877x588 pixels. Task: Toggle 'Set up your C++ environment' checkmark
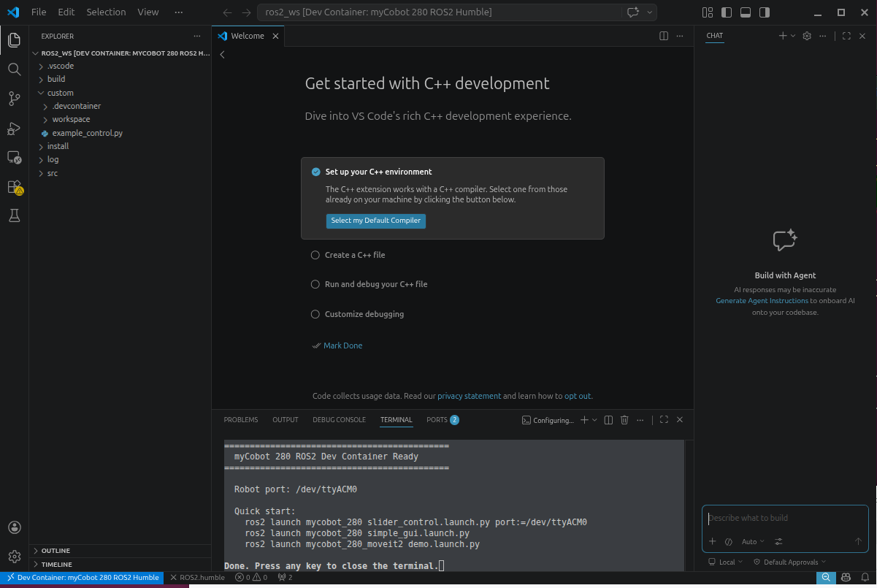(315, 172)
